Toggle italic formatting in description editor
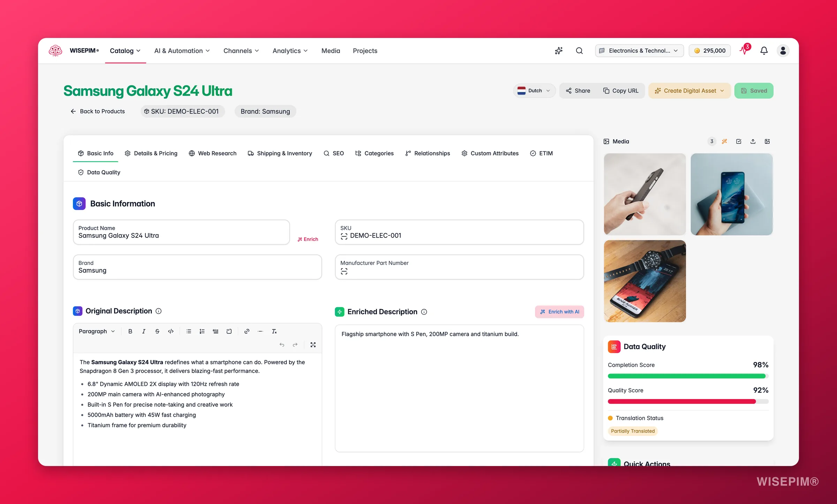The height and width of the screenshot is (504, 837). tap(144, 331)
